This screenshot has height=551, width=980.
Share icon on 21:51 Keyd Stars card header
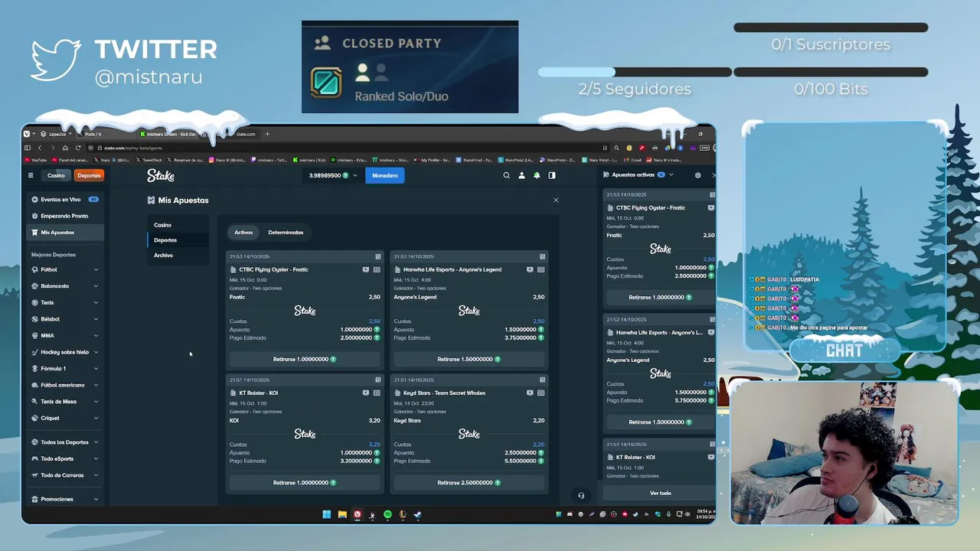(x=543, y=380)
